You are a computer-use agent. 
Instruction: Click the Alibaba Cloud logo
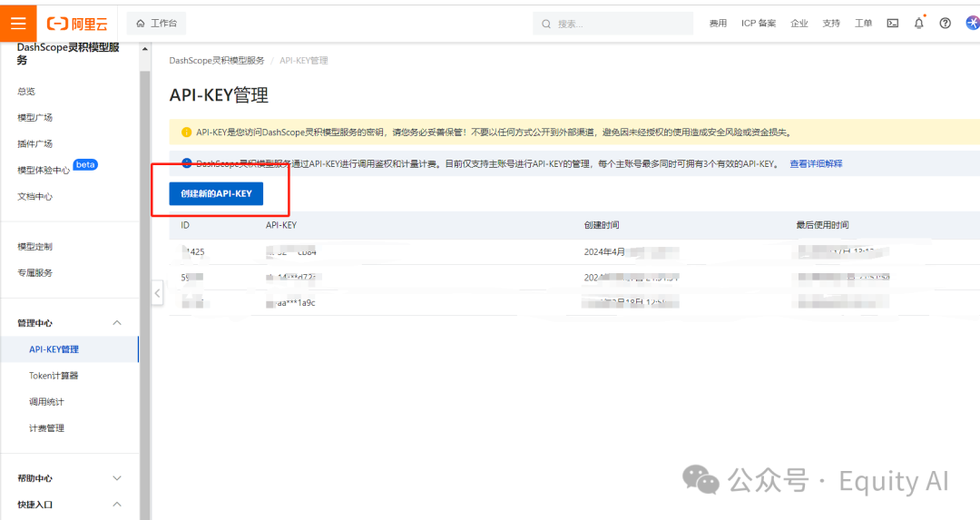click(x=77, y=24)
